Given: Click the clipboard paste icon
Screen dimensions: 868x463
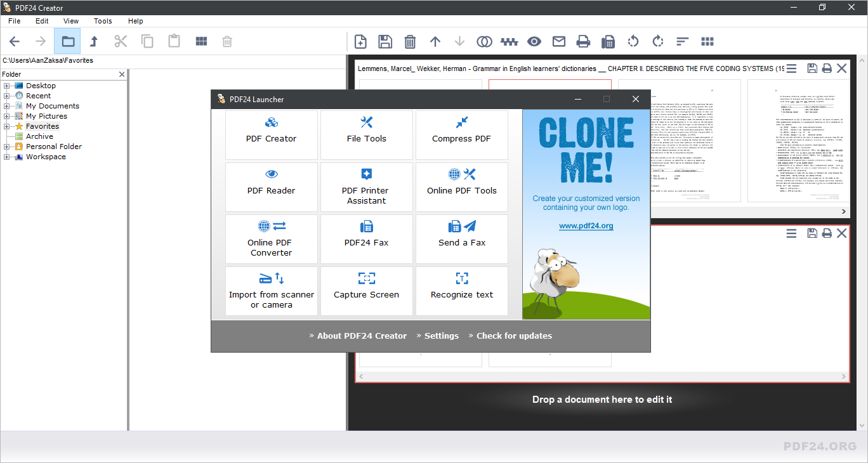Looking at the screenshot, I should [x=174, y=41].
